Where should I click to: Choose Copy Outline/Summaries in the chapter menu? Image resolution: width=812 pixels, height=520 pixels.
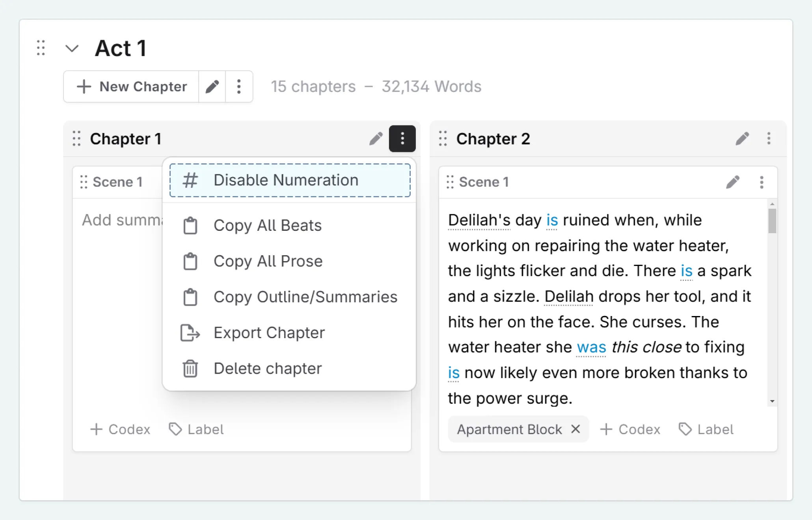pyautogui.click(x=305, y=297)
